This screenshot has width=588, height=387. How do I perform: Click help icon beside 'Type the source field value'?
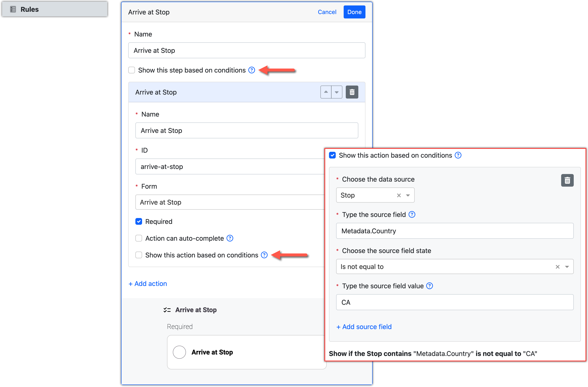[x=430, y=286]
